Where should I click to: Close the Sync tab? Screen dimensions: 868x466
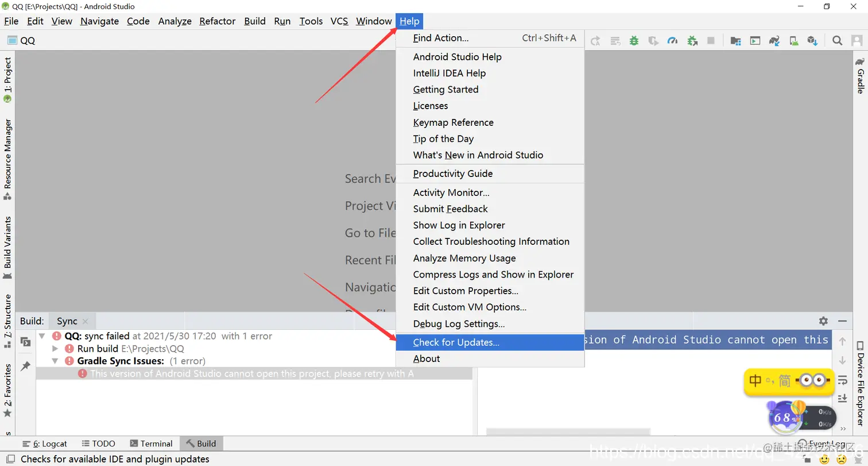click(x=86, y=321)
